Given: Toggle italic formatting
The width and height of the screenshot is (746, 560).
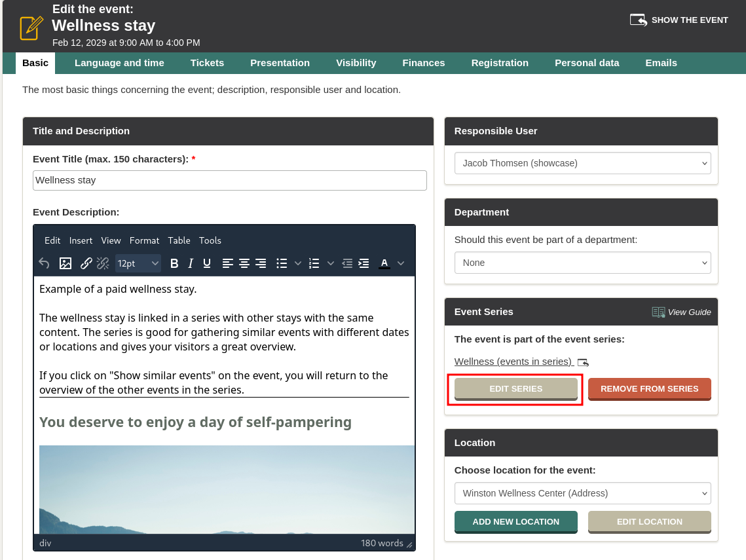Looking at the screenshot, I should click(x=191, y=263).
